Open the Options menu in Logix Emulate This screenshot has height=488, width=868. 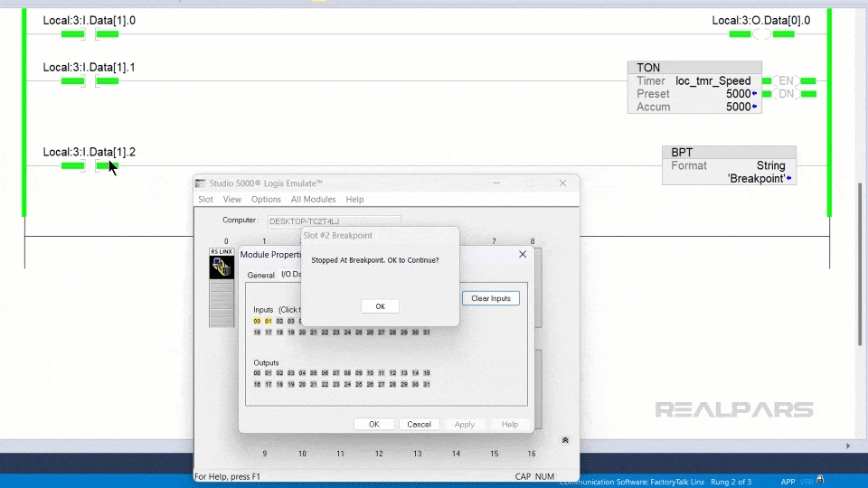point(266,199)
